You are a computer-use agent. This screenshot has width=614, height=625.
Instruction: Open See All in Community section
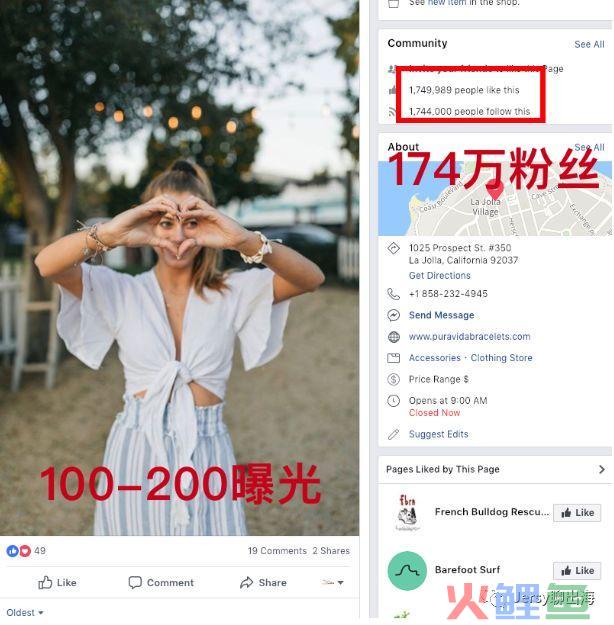point(589,44)
